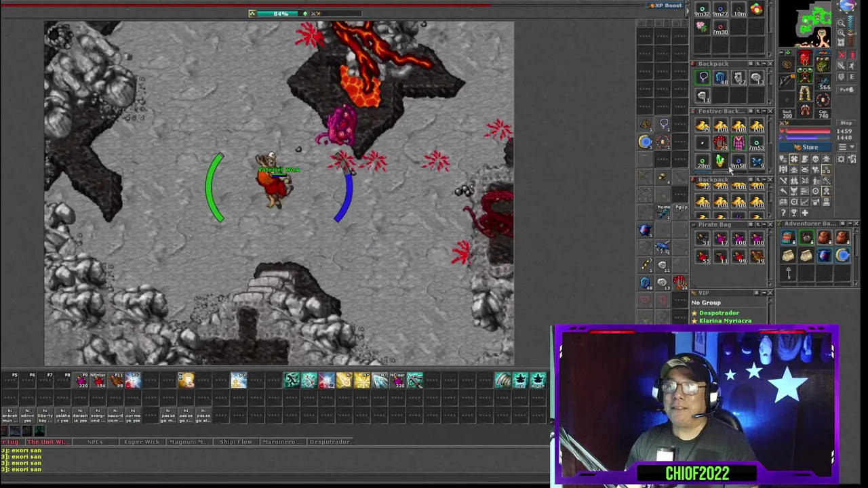Open the Store button
Viewport: 868px width, 488px height.
[805, 147]
